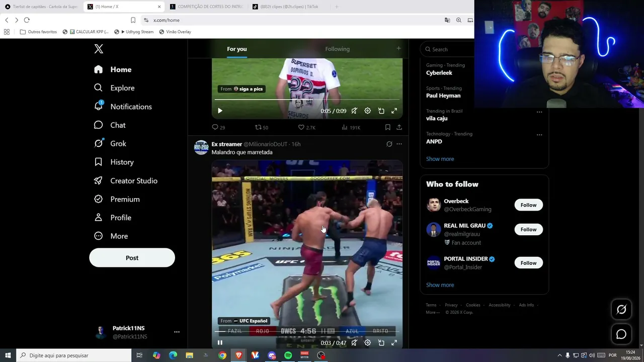Show more accounts to follow
This screenshot has height=362, width=644.
(x=440, y=285)
